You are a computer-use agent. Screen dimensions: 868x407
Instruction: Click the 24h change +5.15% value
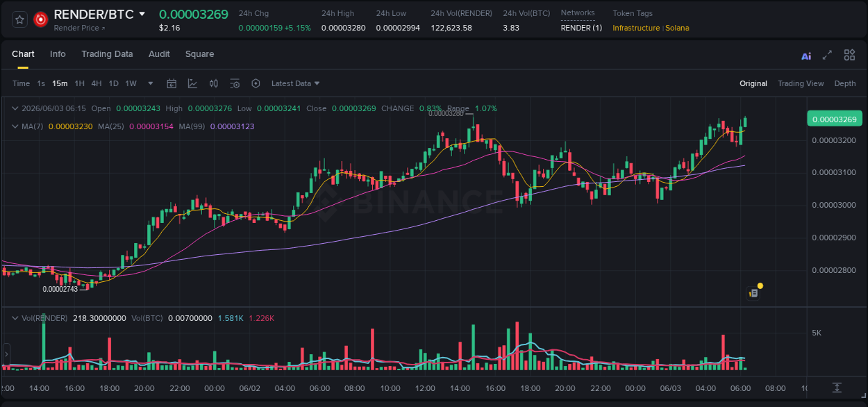pos(298,28)
